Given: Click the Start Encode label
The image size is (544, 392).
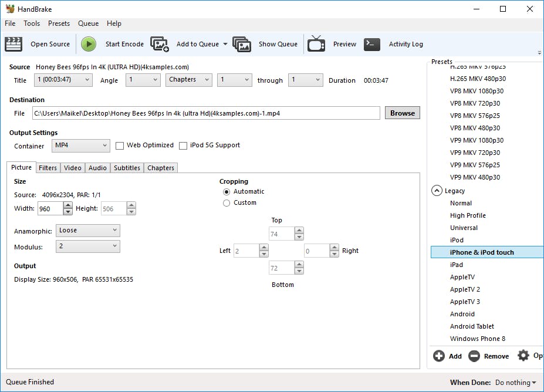Looking at the screenshot, I should click(x=124, y=44).
